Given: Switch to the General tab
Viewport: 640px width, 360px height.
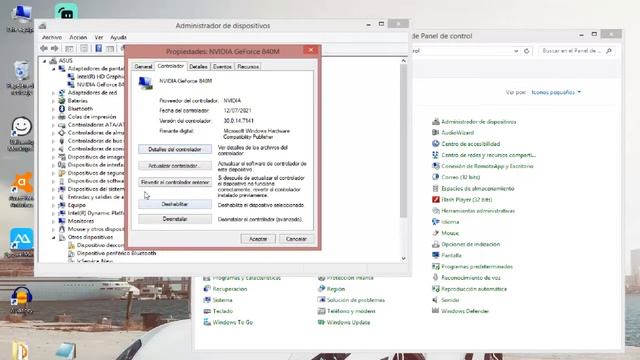Looking at the screenshot, I should point(143,67).
